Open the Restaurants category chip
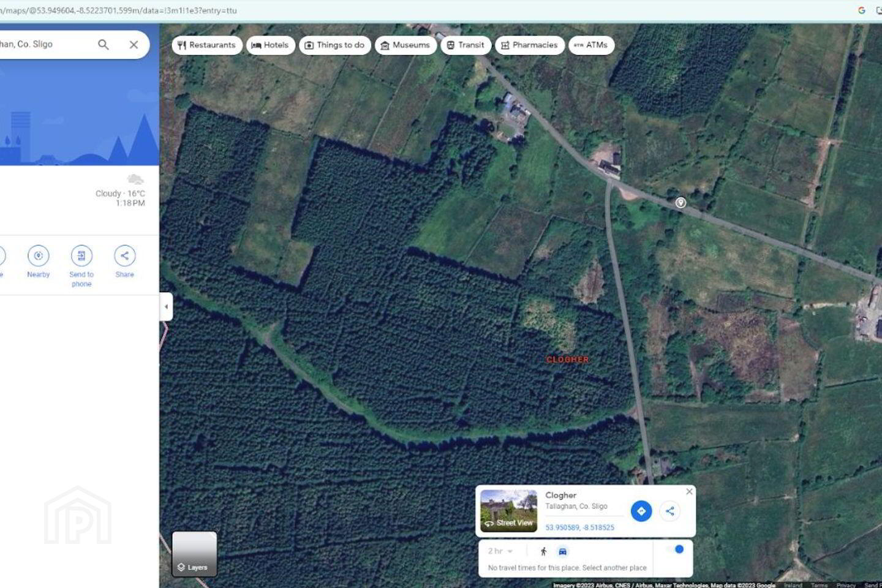 (x=207, y=45)
